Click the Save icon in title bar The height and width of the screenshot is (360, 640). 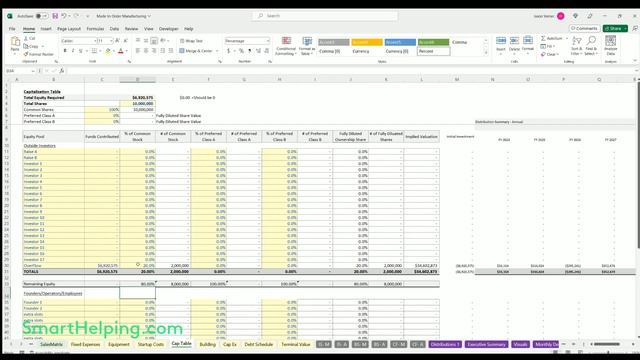coord(55,16)
